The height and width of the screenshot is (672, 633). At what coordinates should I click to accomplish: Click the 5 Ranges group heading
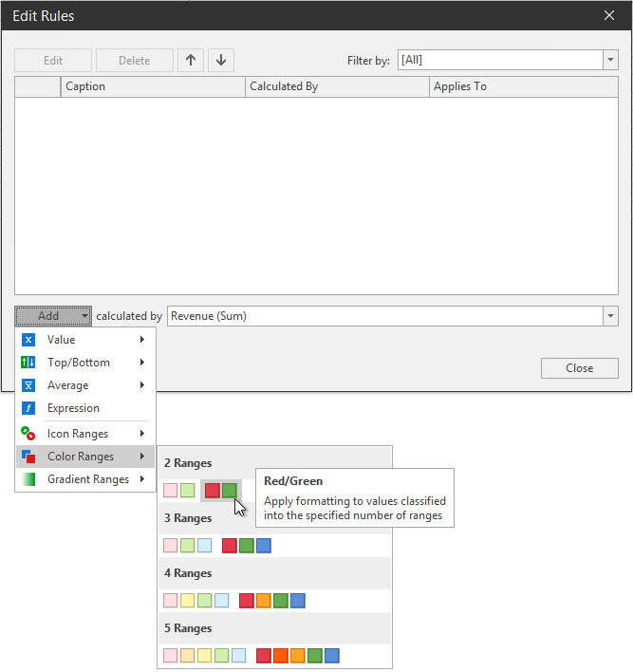pos(188,628)
